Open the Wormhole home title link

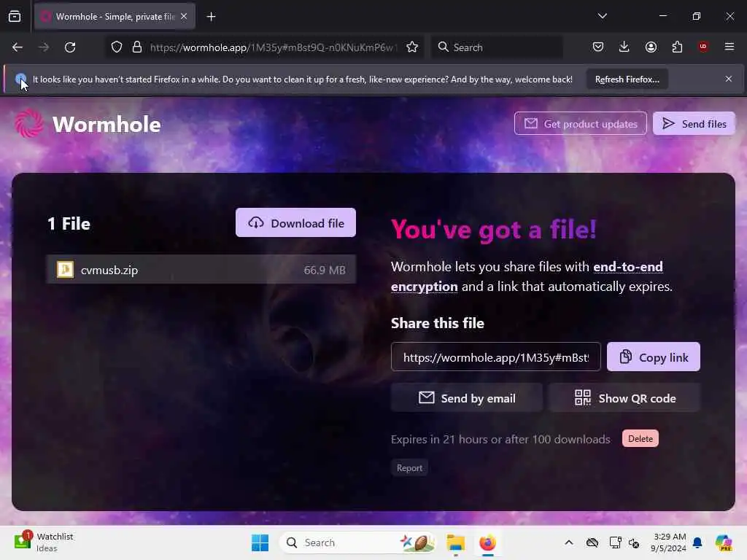107,124
